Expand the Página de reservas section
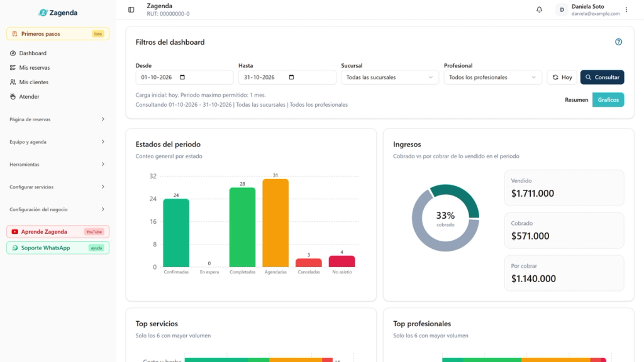 57,119
